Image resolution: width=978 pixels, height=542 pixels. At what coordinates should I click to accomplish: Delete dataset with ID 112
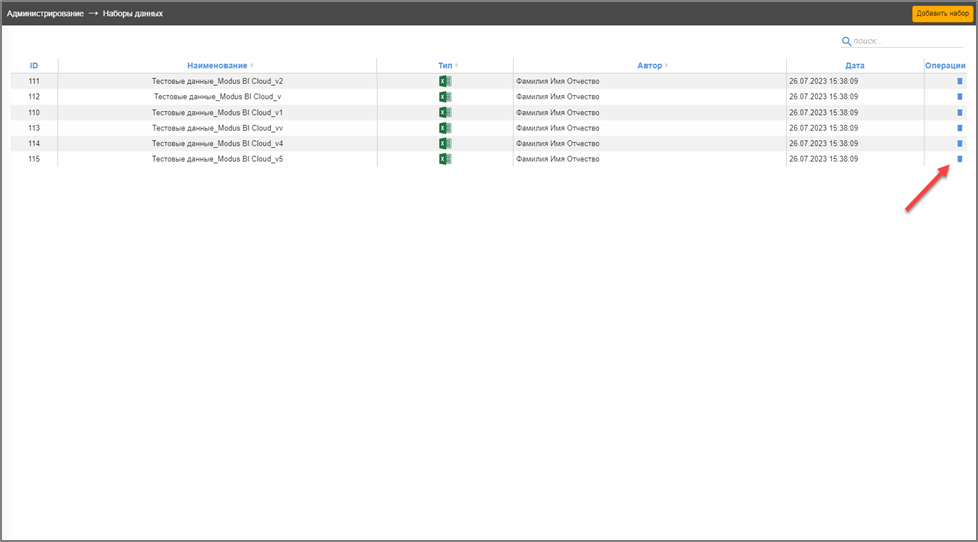(x=959, y=97)
